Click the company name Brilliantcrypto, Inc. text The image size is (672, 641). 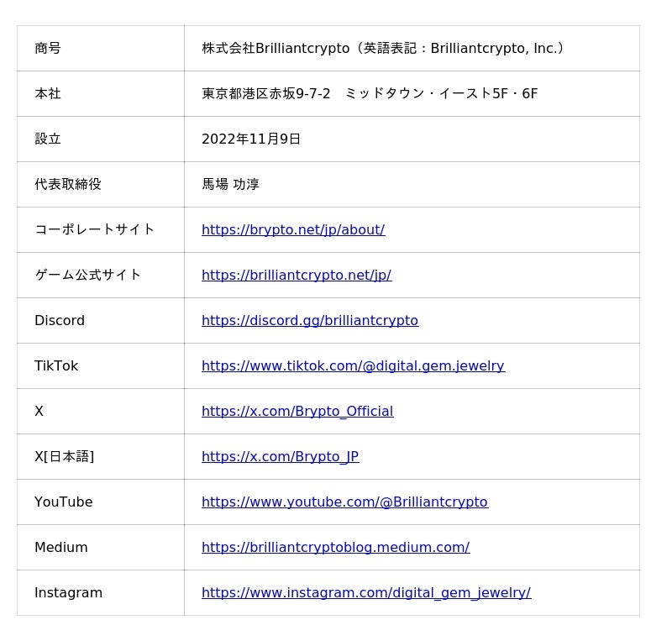point(386,49)
